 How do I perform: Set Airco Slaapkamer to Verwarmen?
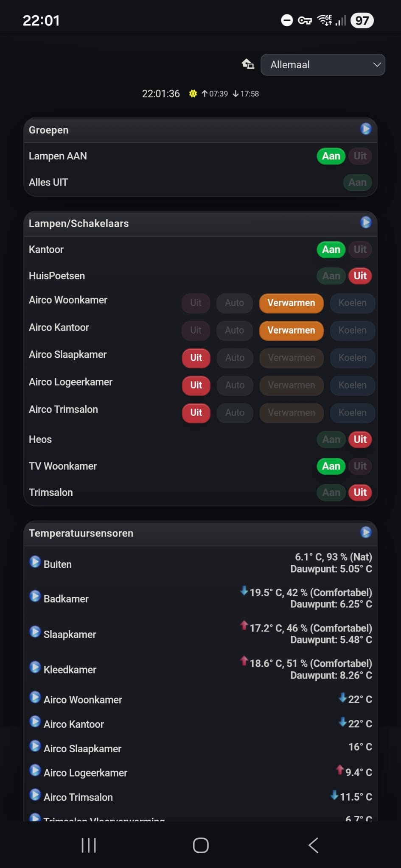click(291, 358)
